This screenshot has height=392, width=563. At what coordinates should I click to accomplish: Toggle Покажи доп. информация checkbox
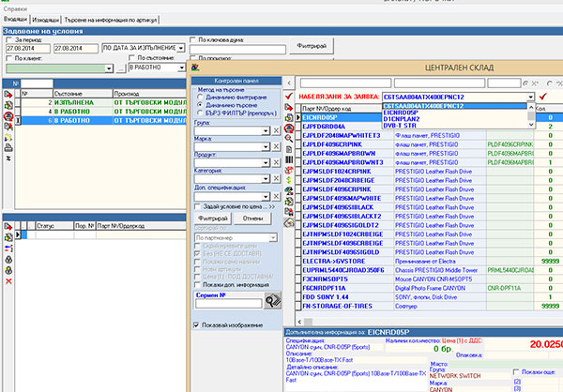[x=196, y=283]
